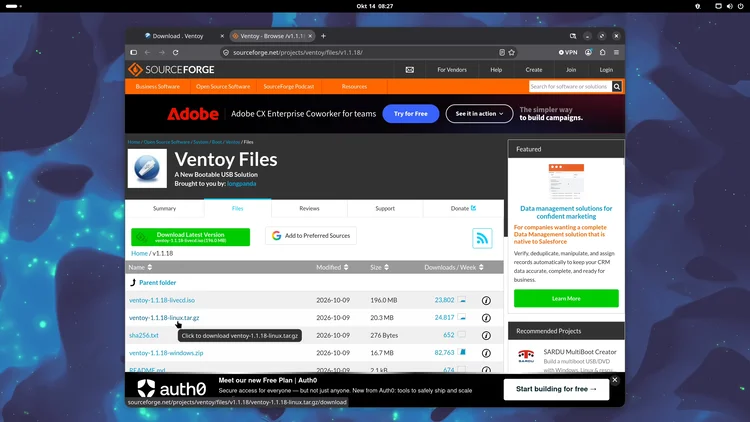Open the browser hamburger menu
The height and width of the screenshot is (422, 750).
(x=617, y=53)
